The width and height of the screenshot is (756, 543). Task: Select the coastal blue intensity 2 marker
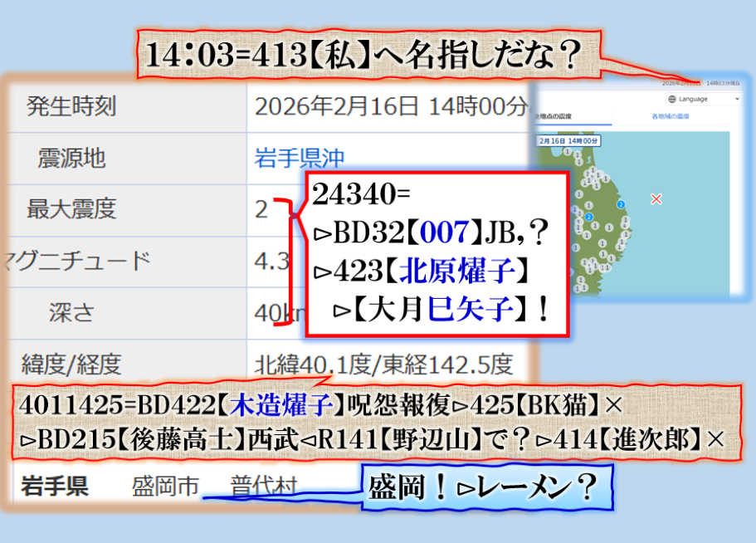click(620, 203)
